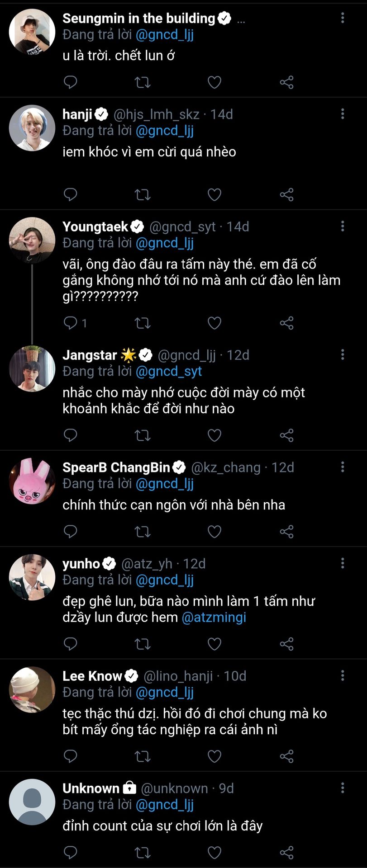
Task: Share the Unknown user's tweet
Action: (x=286, y=853)
